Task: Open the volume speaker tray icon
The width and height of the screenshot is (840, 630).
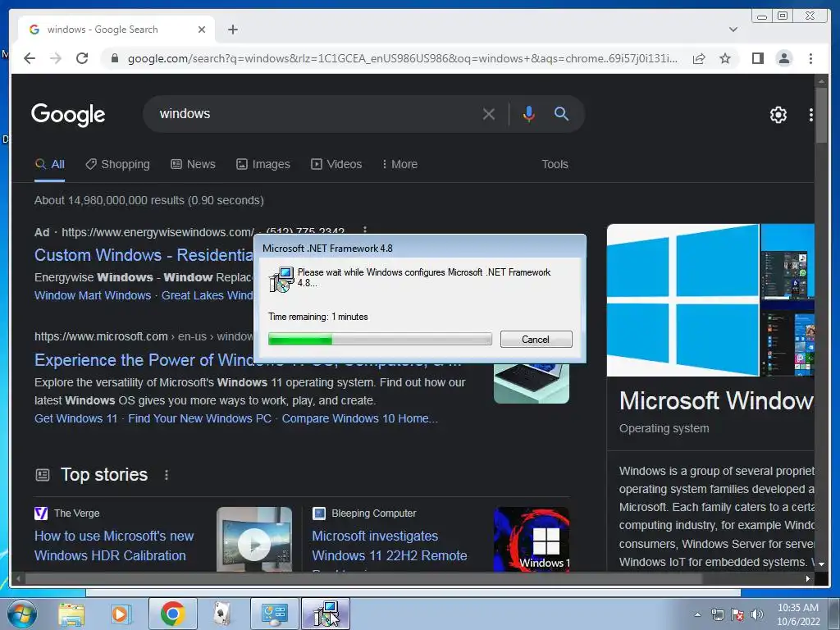Action: tap(757, 614)
